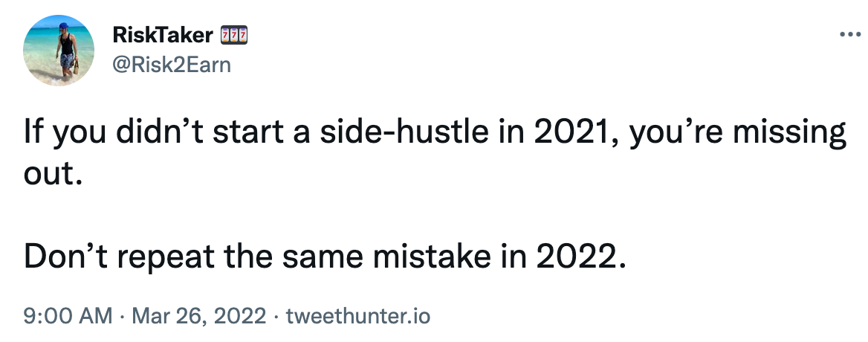Open the three-dot more options menu
Screen dimensions: 868x342
click(847, 35)
